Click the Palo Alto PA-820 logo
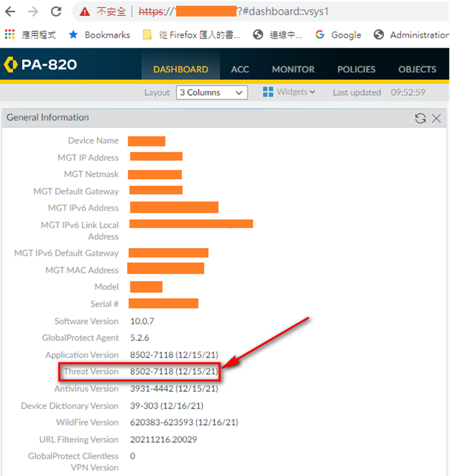 coord(41,64)
